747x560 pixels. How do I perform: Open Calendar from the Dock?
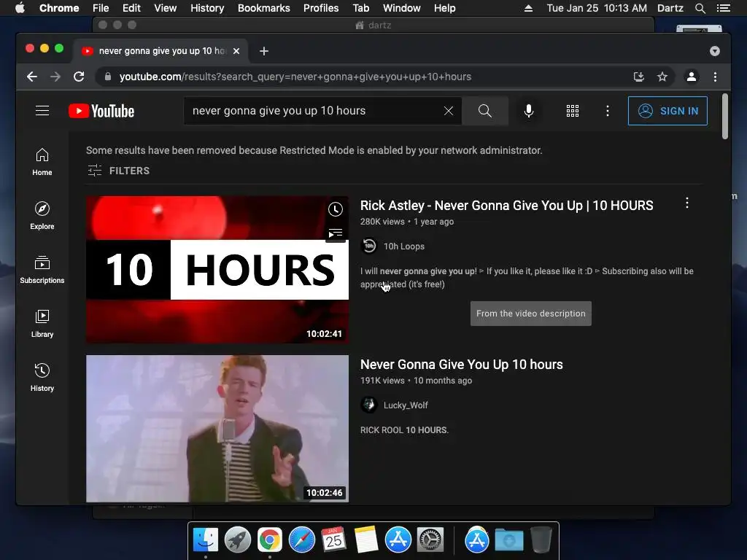tap(334, 540)
